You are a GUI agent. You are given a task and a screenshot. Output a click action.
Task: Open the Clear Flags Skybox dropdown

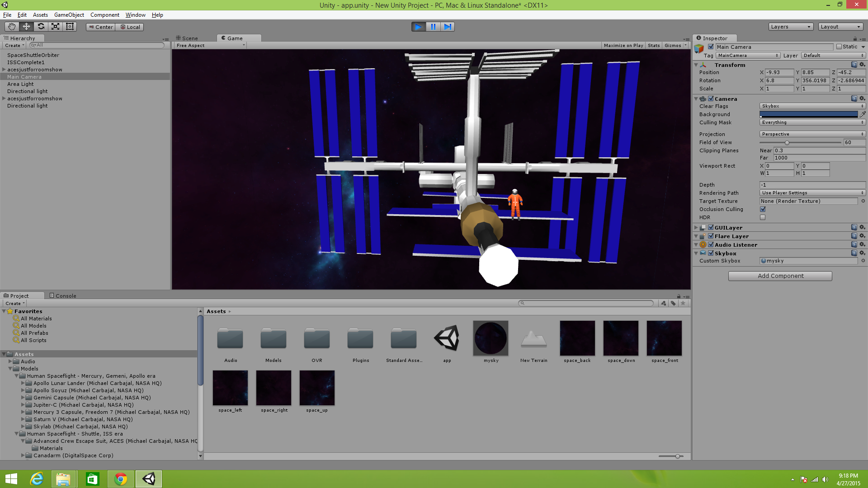click(x=812, y=106)
